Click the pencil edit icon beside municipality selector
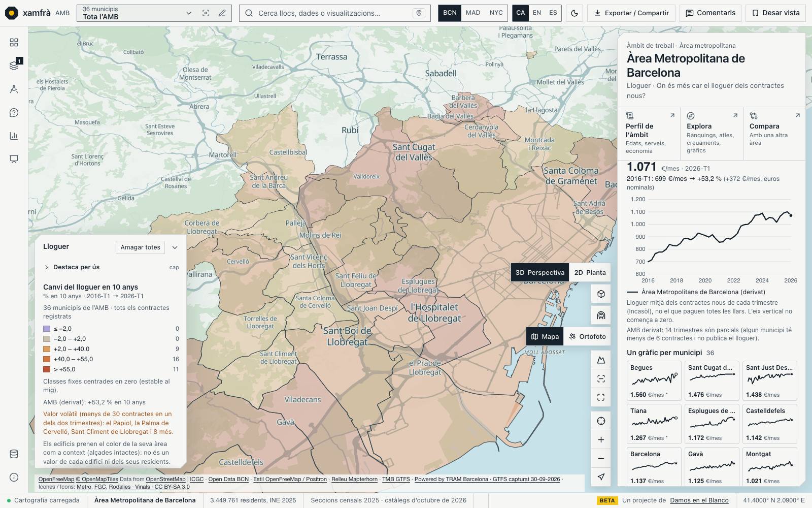This screenshot has width=812, height=508. (222, 13)
